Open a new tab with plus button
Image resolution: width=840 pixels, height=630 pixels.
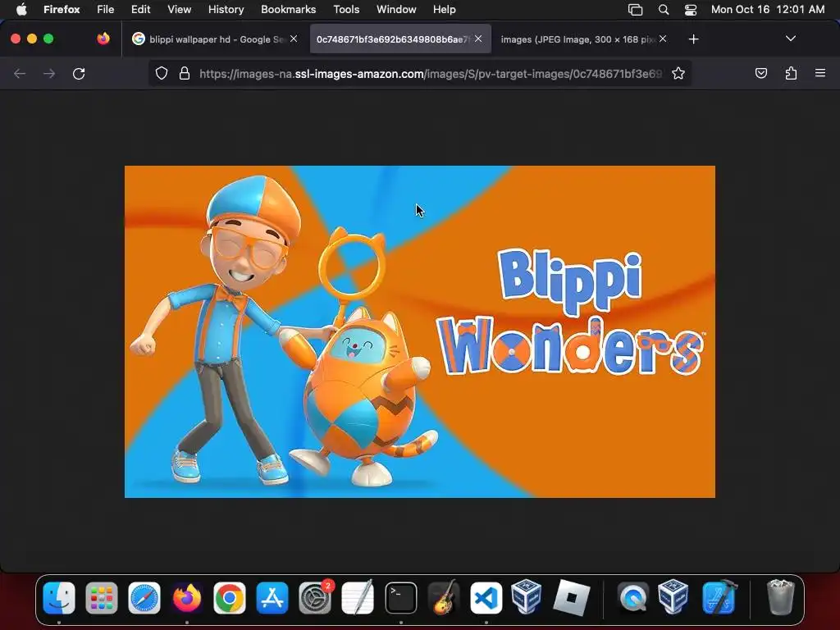693,39
